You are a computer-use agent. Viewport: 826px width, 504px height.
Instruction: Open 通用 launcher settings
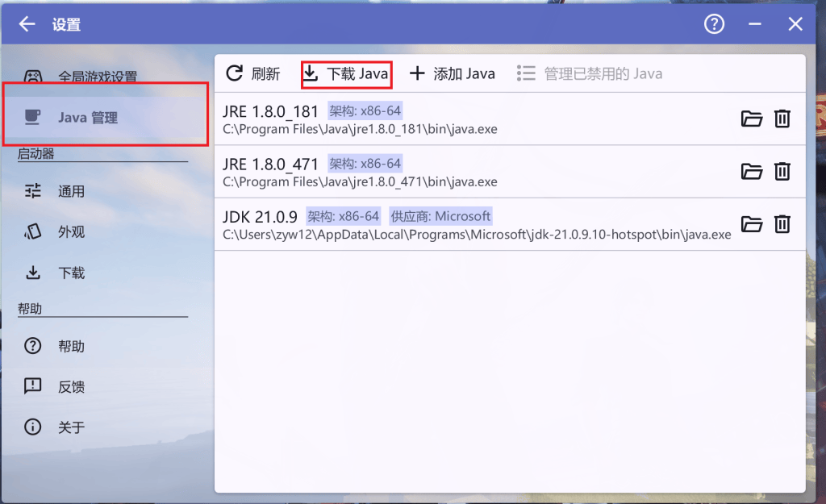point(71,192)
